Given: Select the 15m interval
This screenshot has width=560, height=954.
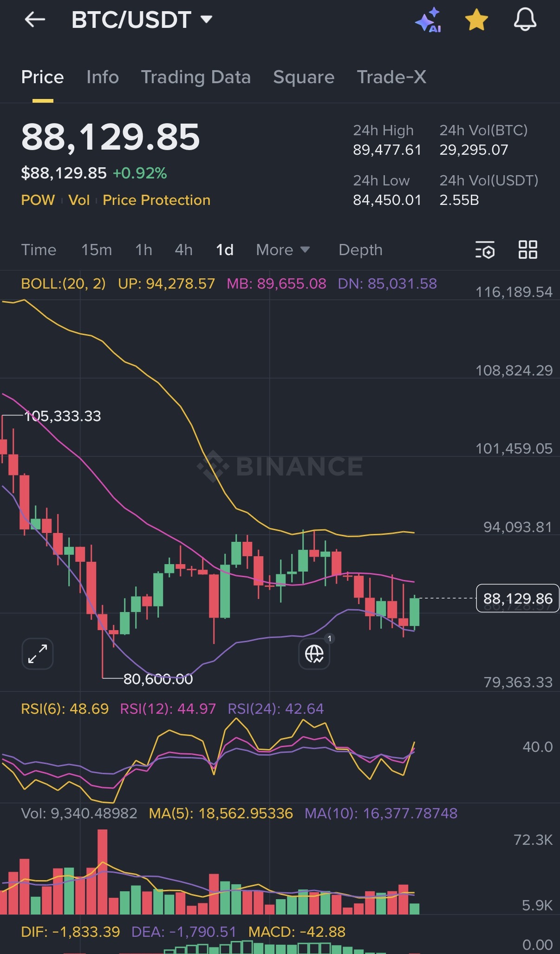Looking at the screenshot, I should click(97, 250).
